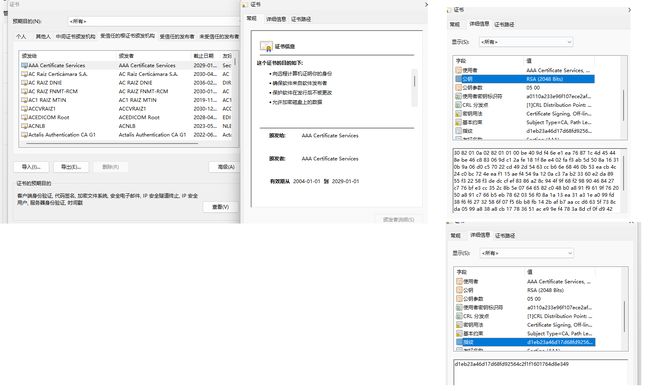The width and height of the screenshot is (650, 391).
Task: Select the ACCVRAIZ1 name in the 颁发给 column
Action: pyautogui.click(x=42, y=109)
